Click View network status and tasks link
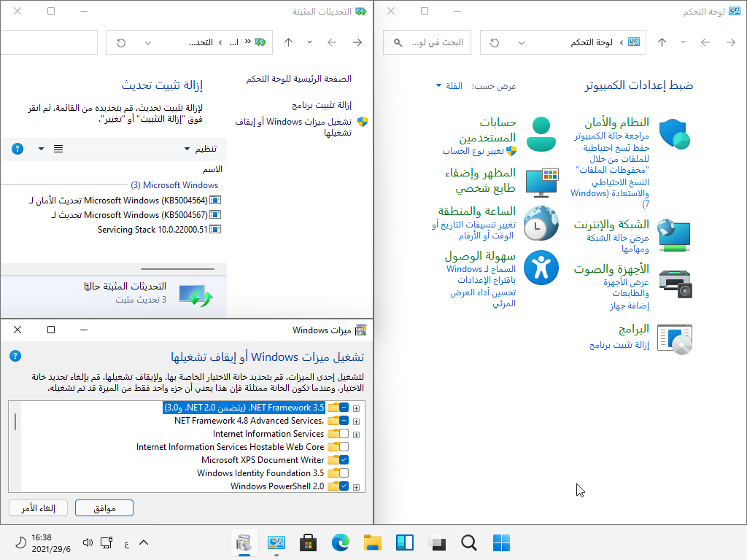Screen dimensions: 747x560 [618, 243]
